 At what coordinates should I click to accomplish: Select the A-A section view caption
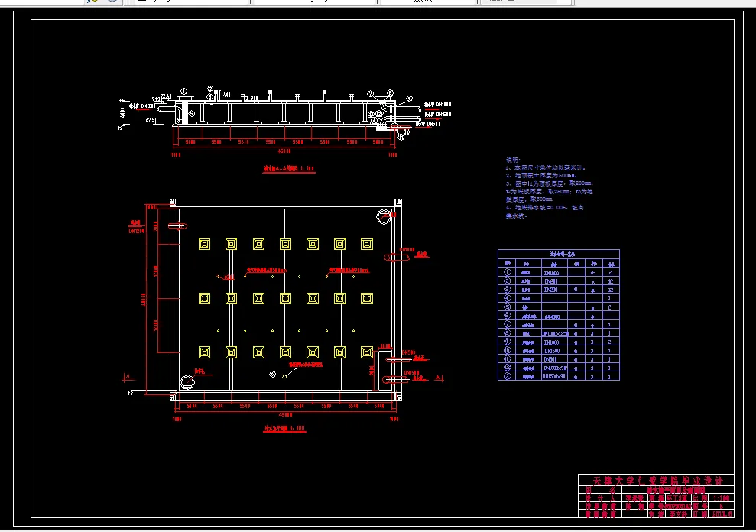288,169
